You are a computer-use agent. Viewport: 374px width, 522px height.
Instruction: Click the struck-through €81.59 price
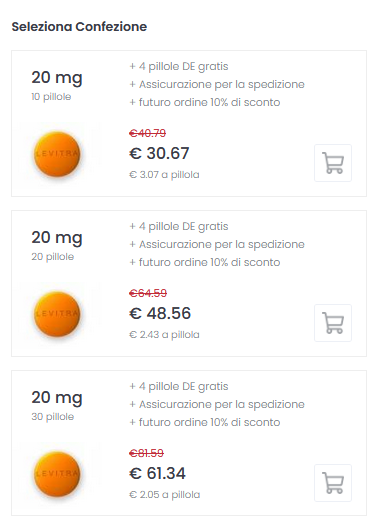click(146, 453)
